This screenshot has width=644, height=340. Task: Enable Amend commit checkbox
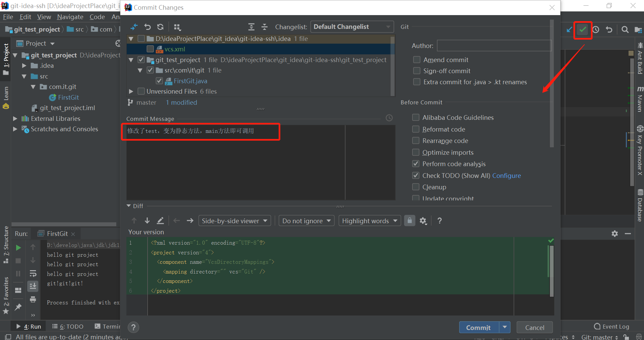click(x=417, y=60)
